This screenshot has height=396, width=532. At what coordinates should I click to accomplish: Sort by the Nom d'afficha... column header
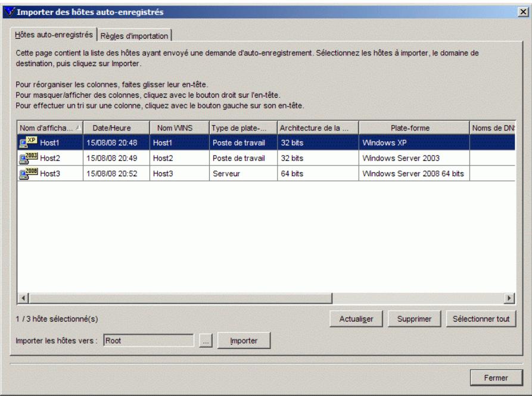point(50,128)
